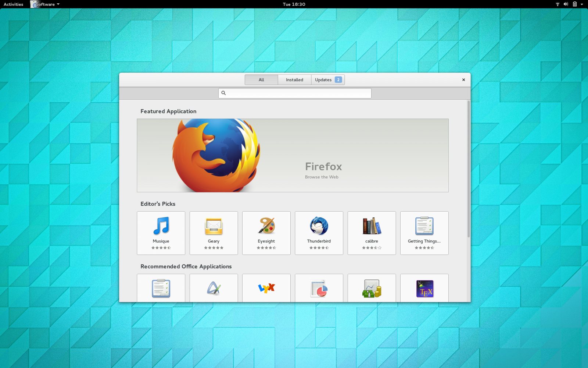Open the LyX logo icon
Image resolution: width=588 pixels, height=368 pixels.
266,288
